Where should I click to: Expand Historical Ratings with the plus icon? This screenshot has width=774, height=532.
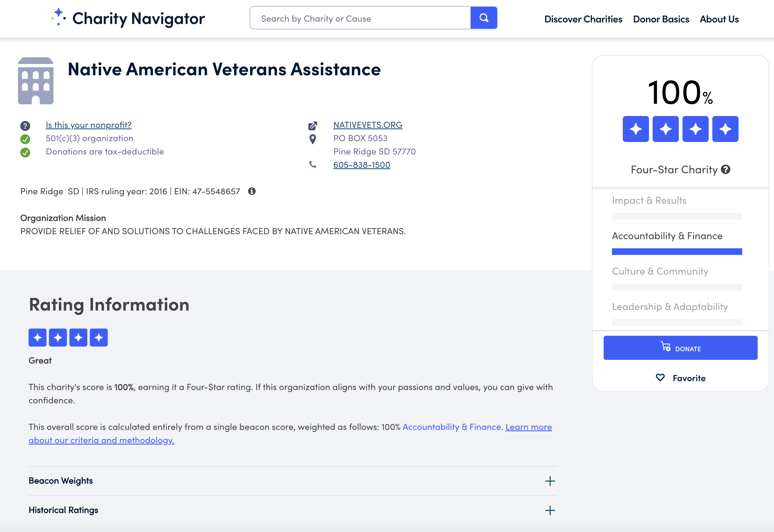point(550,510)
